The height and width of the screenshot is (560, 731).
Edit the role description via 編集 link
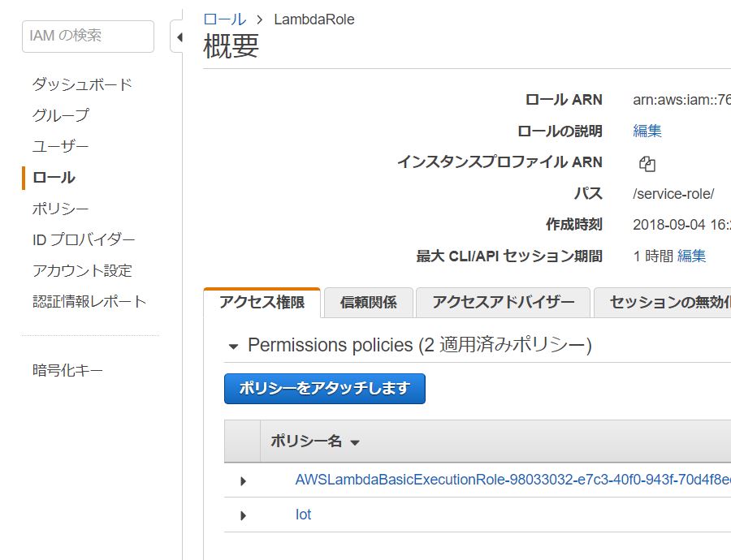click(x=647, y=131)
